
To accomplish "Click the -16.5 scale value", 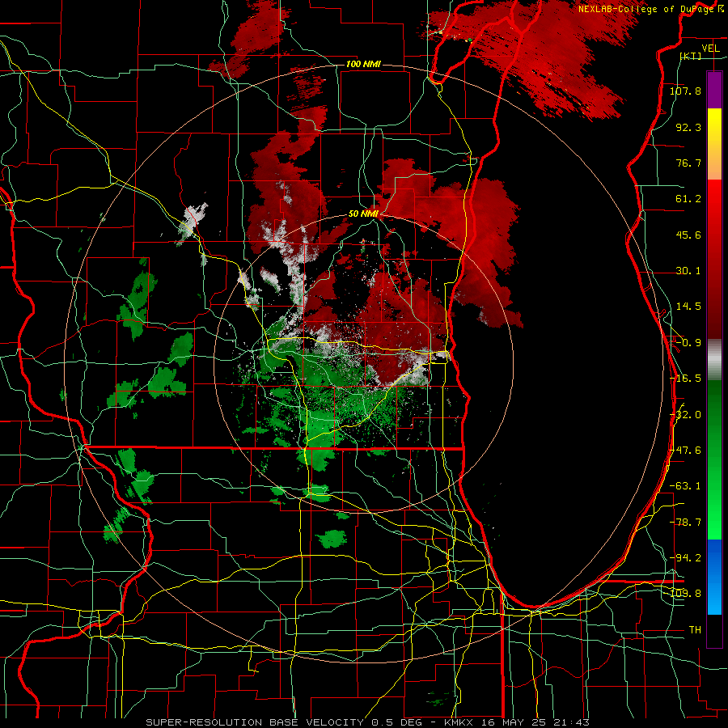I will pyautogui.click(x=685, y=379).
